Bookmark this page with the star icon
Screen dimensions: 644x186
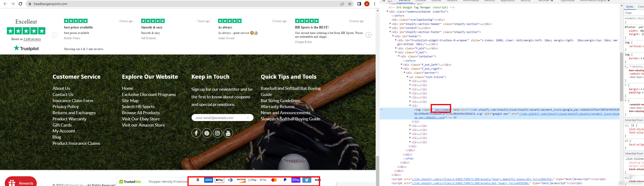point(350,4)
